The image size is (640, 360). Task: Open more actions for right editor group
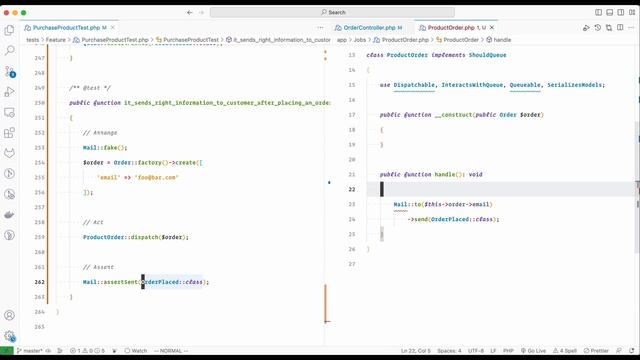pyautogui.click(x=631, y=28)
